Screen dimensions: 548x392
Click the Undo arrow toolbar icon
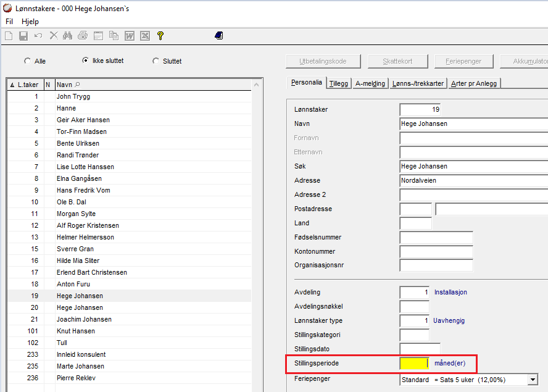coord(38,36)
